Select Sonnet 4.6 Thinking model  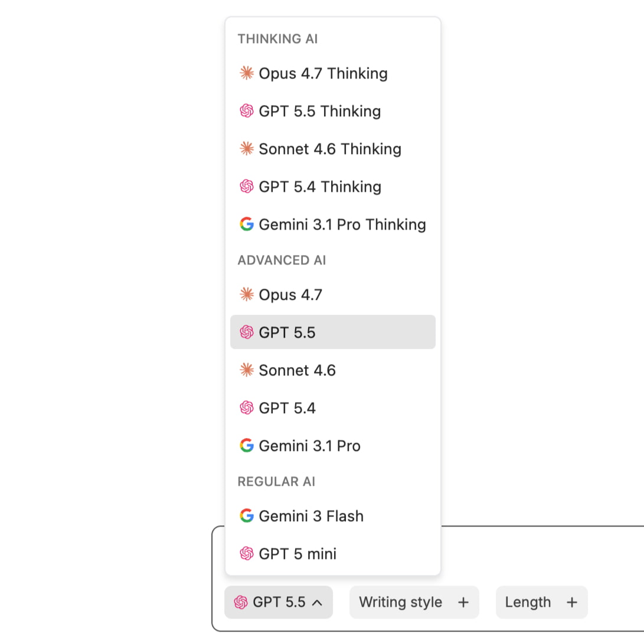click(333, 149)
